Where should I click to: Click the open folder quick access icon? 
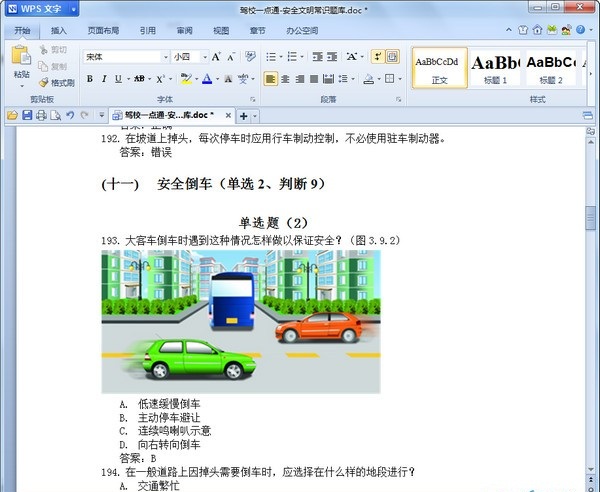coord(12,115)
